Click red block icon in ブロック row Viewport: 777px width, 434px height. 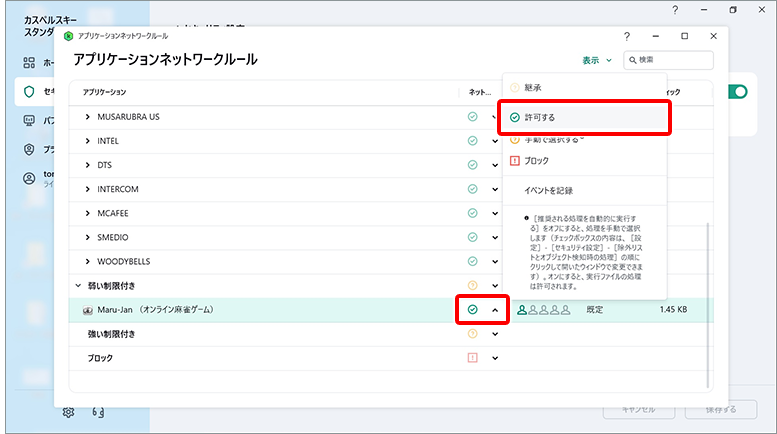[473, 358]
